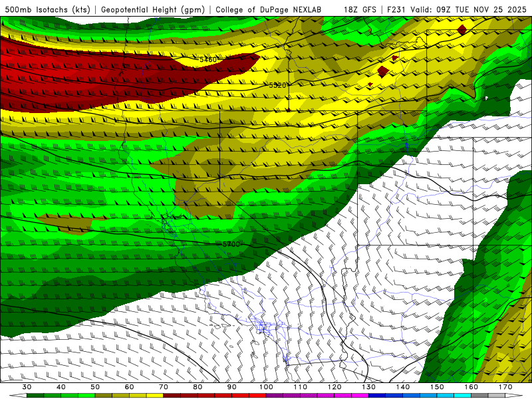Screen dimensions: 532x399
Task: Pick the bright red swatch just before 100
Action: 257,396
